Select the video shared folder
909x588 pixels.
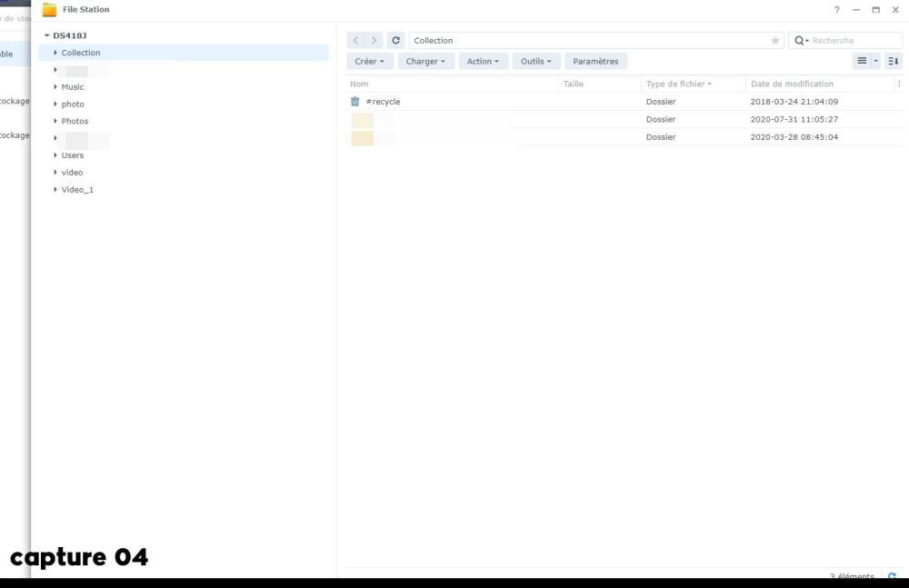point(72,173)
